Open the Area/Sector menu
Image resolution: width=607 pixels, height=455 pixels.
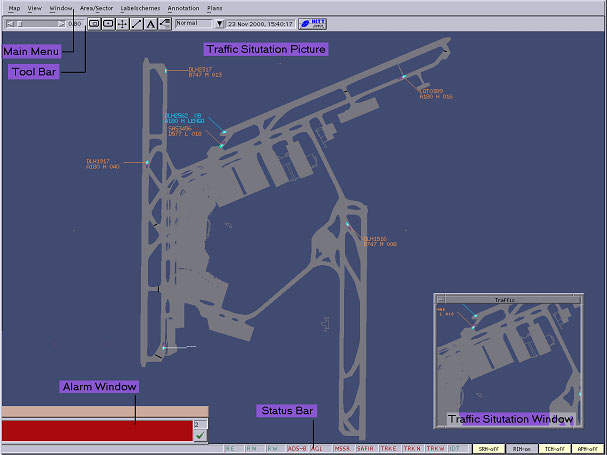[x=96, y=7]
